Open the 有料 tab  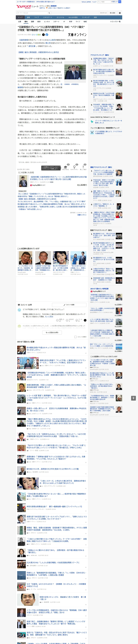[x=95, y=17]
